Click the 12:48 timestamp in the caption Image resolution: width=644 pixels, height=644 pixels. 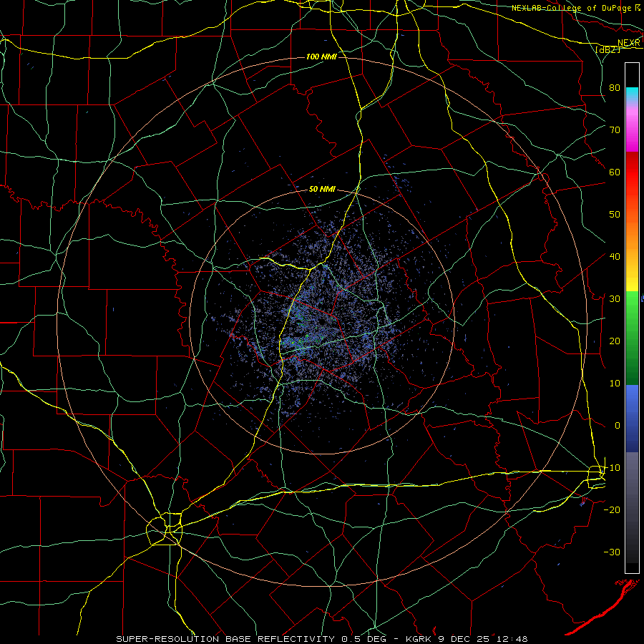[512, 639]
